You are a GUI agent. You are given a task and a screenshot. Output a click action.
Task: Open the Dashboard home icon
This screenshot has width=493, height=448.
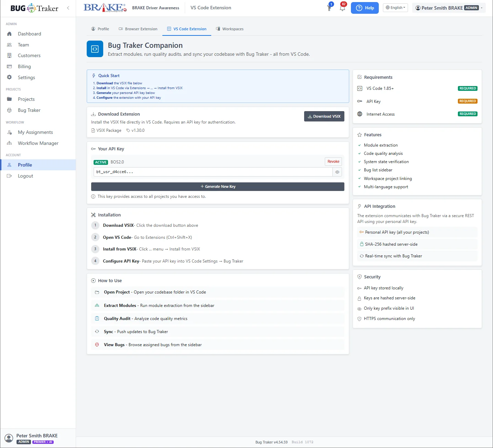point(9,34)
